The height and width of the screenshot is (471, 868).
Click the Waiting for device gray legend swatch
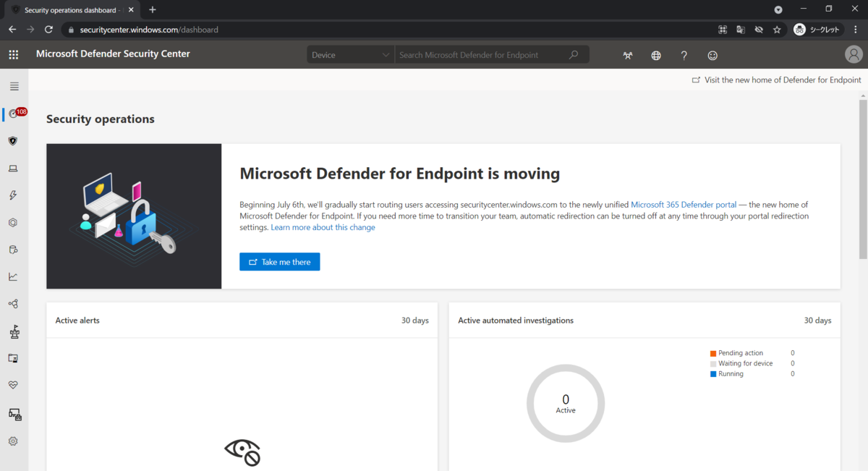(x=713, y=364)
